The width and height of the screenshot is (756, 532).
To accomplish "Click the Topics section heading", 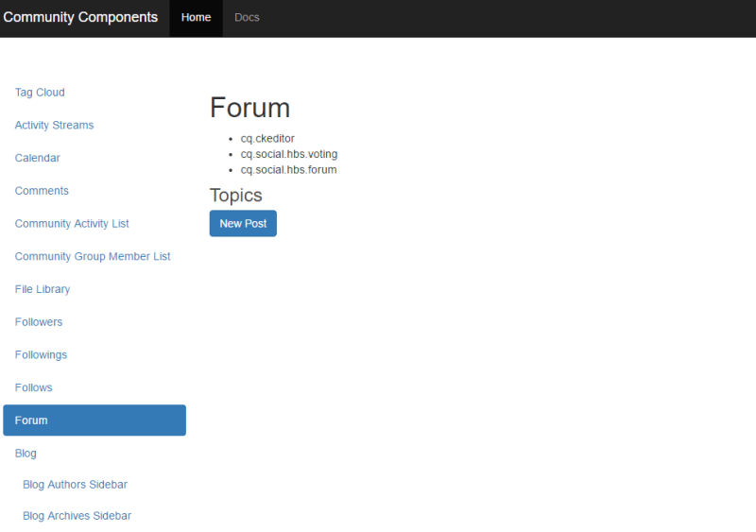I will click(235, 196).
